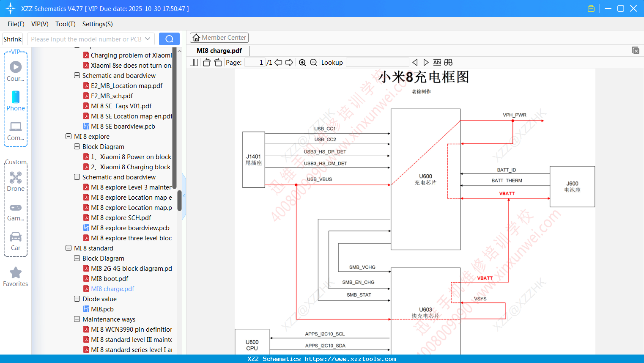Collapse the Maintenance ways folder

point(77,319)
